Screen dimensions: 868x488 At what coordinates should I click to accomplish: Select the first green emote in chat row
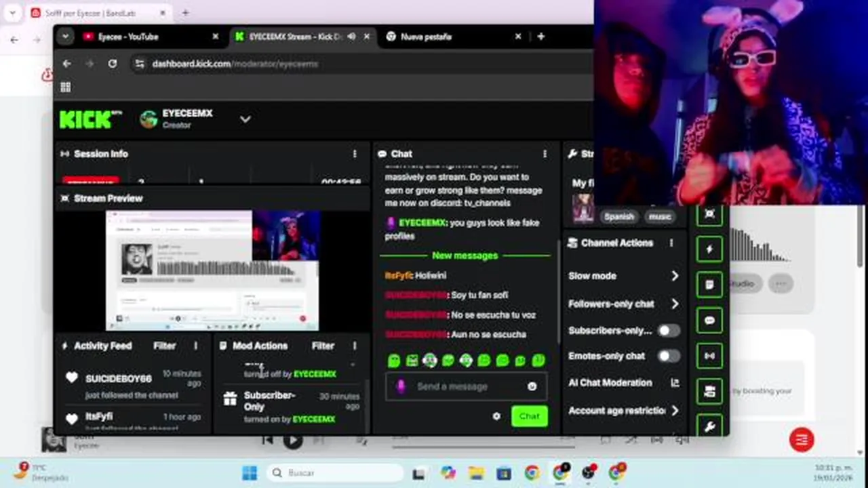click(394, 361)
